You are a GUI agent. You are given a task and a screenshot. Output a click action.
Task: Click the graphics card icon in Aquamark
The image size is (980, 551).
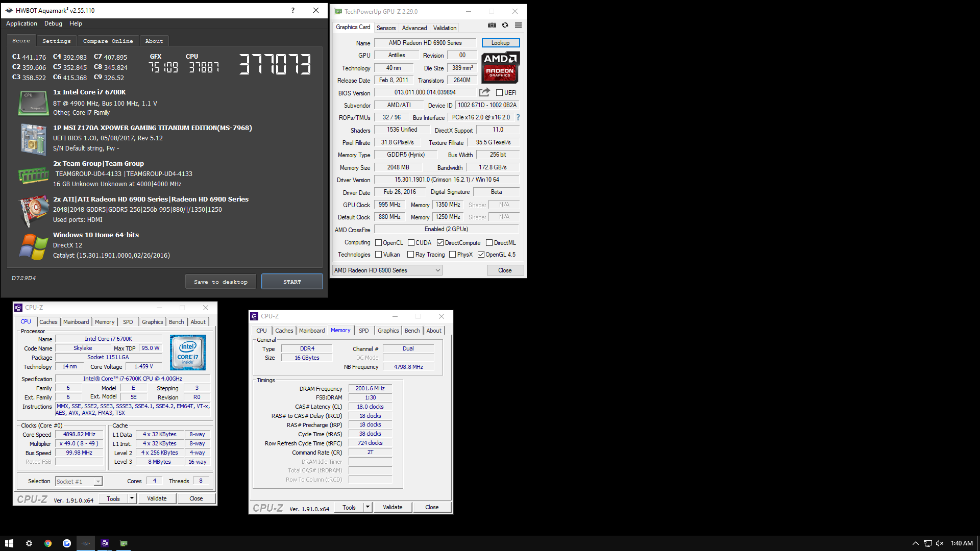tap(33, 210)
